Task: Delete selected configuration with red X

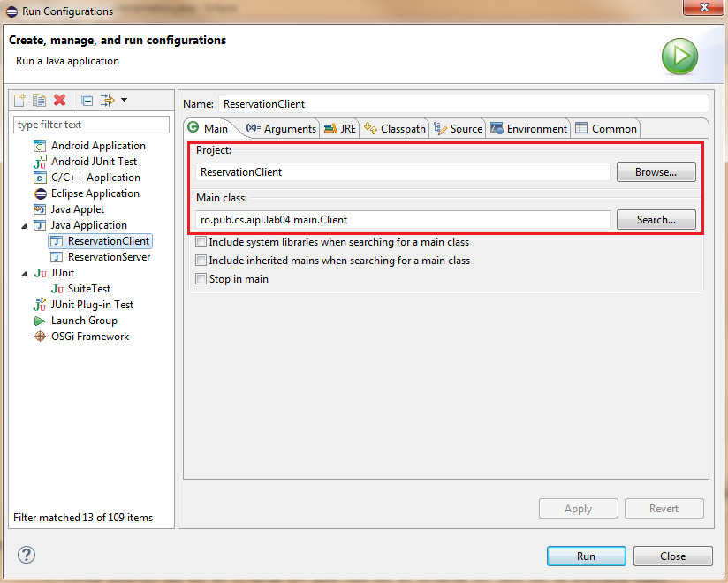Action: [59, 100]
